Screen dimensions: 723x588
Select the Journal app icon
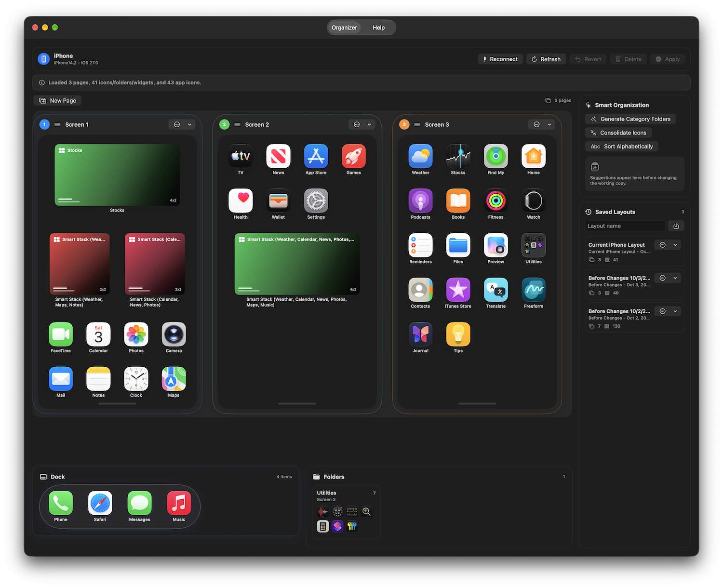point(420,334)
